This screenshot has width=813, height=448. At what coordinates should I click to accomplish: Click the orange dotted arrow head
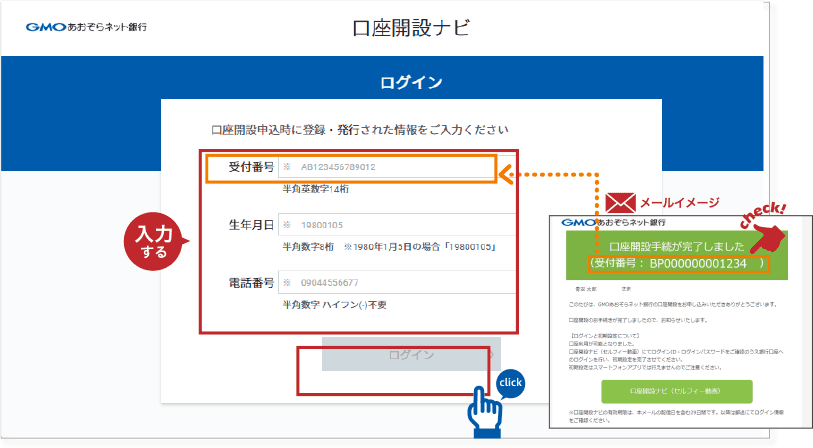click(x=506, y=177)
